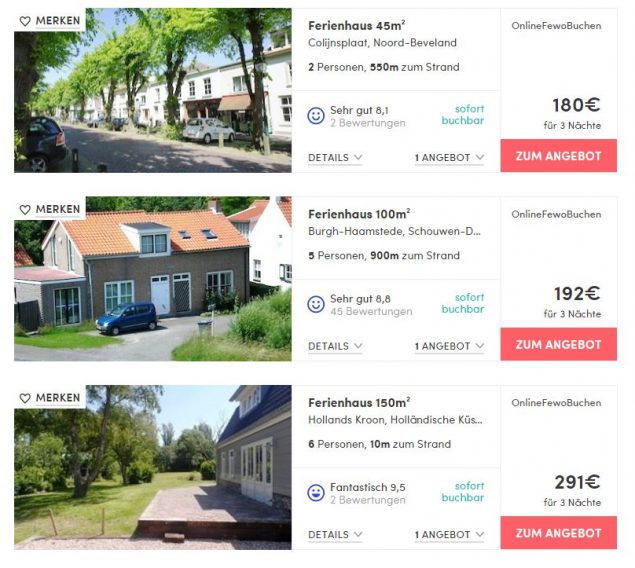Screen dimensions: 635x568
Task: Toggle the MERKEN heart on Burgh-Haamstede house
Action: pos(50,209)
